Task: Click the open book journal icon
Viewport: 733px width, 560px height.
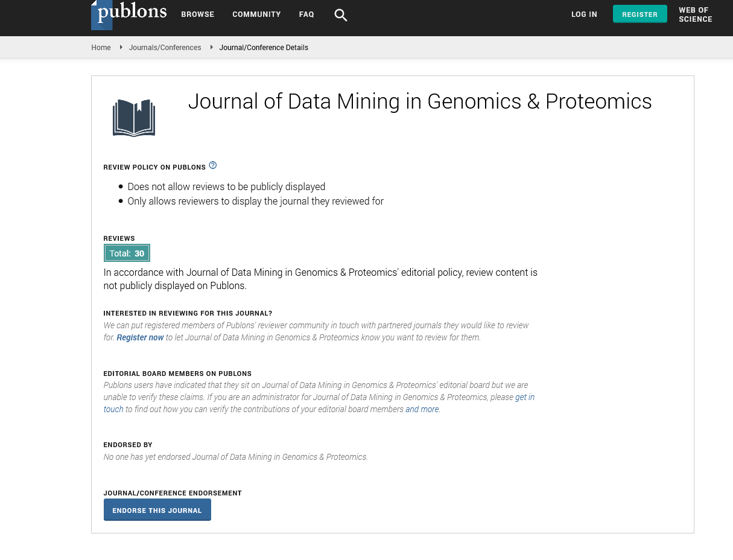Action: coord(134,118)
